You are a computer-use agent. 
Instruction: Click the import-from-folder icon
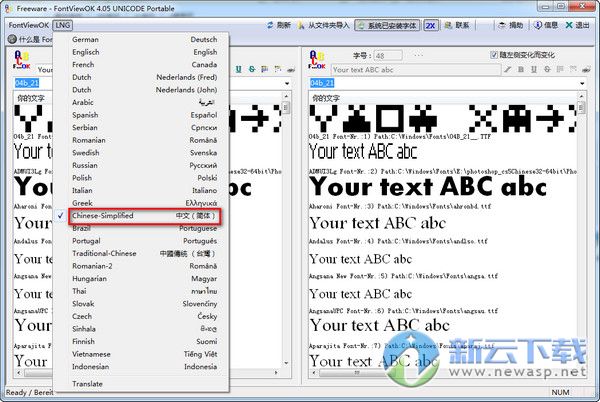301,26
